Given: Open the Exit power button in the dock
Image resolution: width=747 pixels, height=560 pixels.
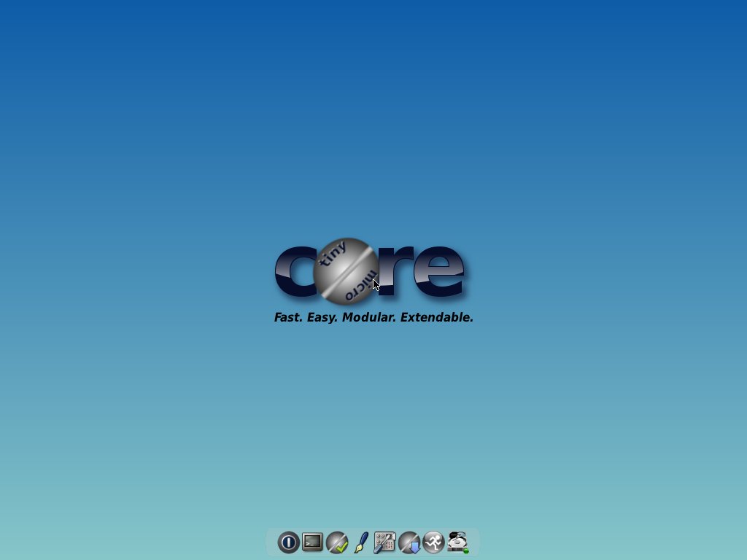Looking at the screenshot, I should click(288, 542).
